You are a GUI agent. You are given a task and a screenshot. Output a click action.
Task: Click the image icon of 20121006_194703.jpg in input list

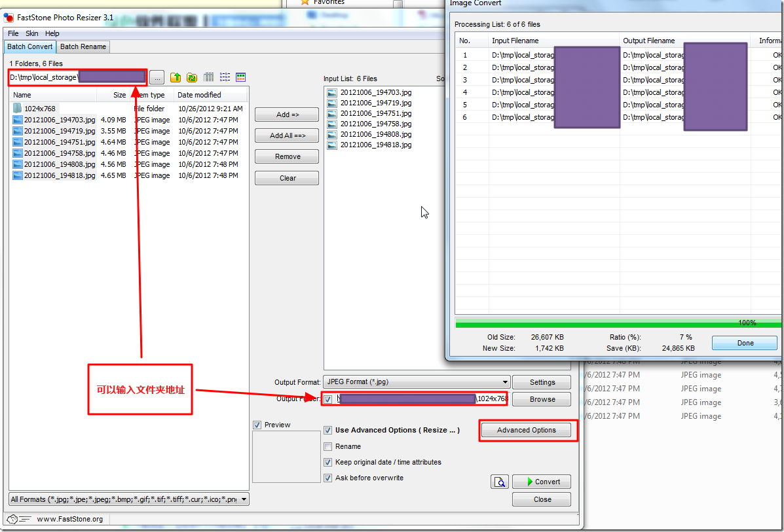[332, 92]
